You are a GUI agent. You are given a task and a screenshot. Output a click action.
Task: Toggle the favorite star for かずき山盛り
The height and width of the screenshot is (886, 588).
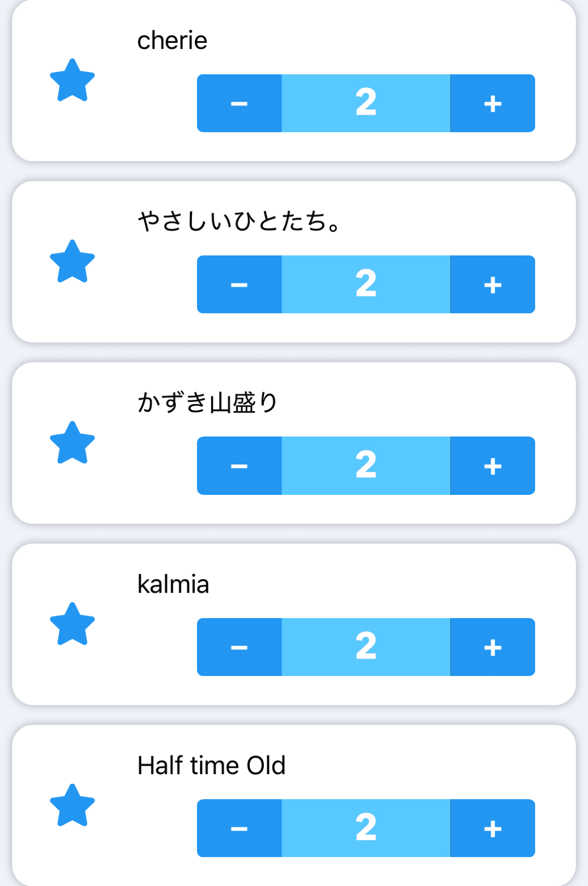(72, 443)
